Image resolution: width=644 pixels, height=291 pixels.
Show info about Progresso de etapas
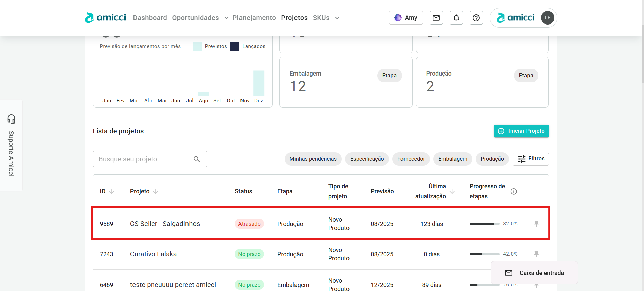pos(513,191)
